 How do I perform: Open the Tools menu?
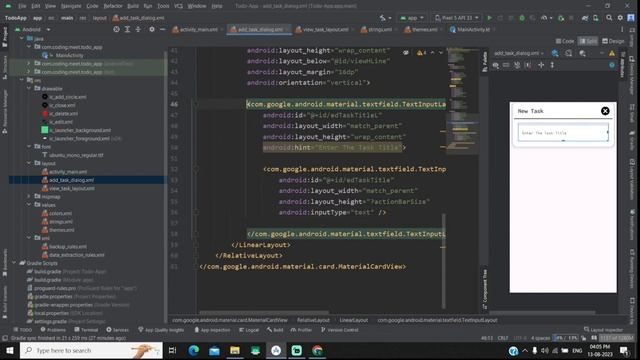[x=163, y=6]
